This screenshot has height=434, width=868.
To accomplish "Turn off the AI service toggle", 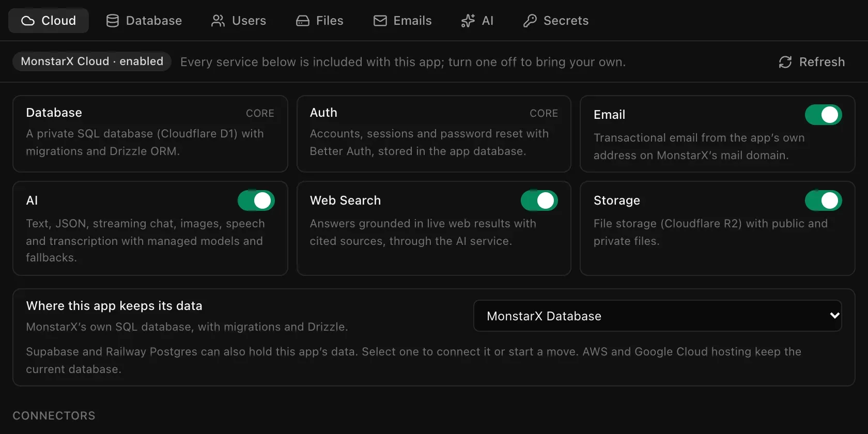I will [256, 200].
